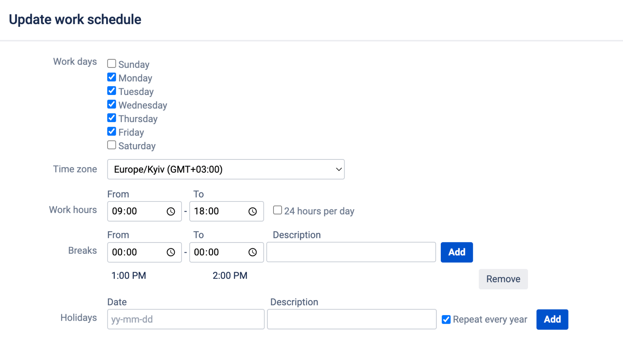This screenshot has width=623, height=364.
Task: Enable Sunday as a work day
Action: pos(111,63)
